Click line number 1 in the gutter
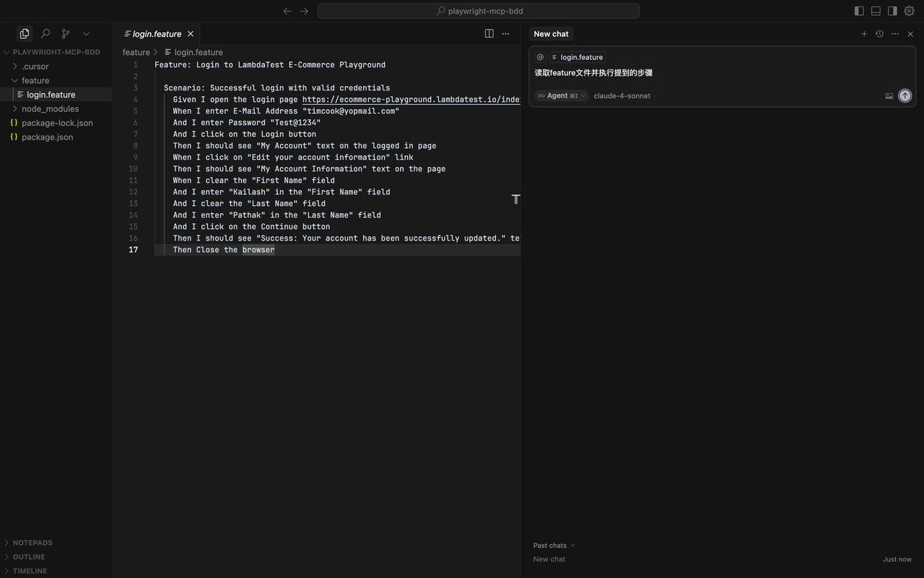 tap(135, 65)
